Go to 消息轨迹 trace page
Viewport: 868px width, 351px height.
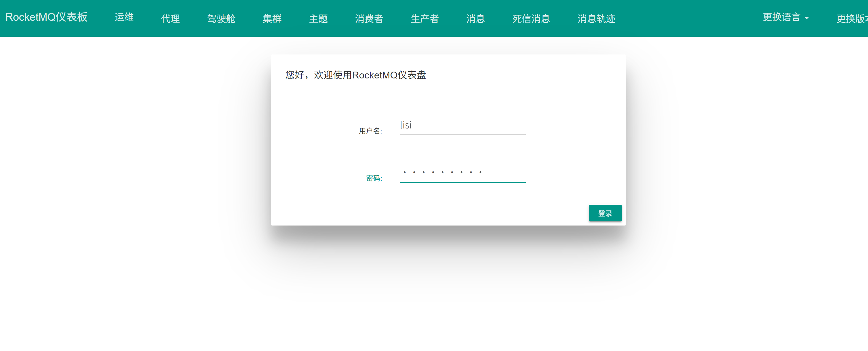596,19
